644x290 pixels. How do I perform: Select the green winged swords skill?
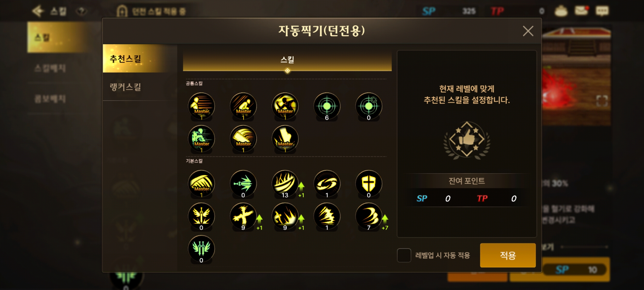pos(201,249)
